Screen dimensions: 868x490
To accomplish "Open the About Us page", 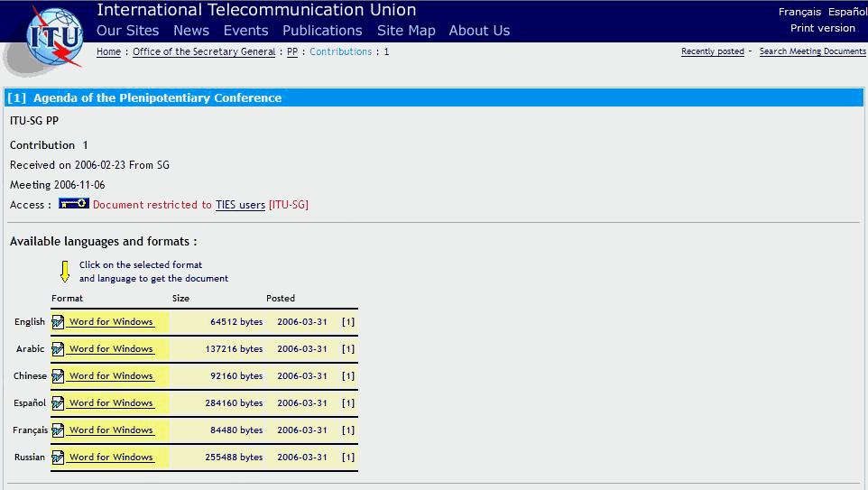I will pyautogui.click(x=479, y=31).
